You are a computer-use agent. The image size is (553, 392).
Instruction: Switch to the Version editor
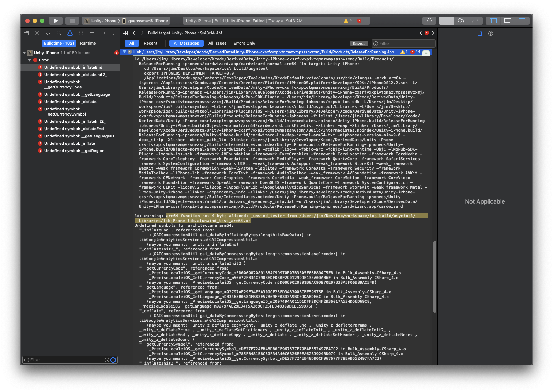point(475,21)
